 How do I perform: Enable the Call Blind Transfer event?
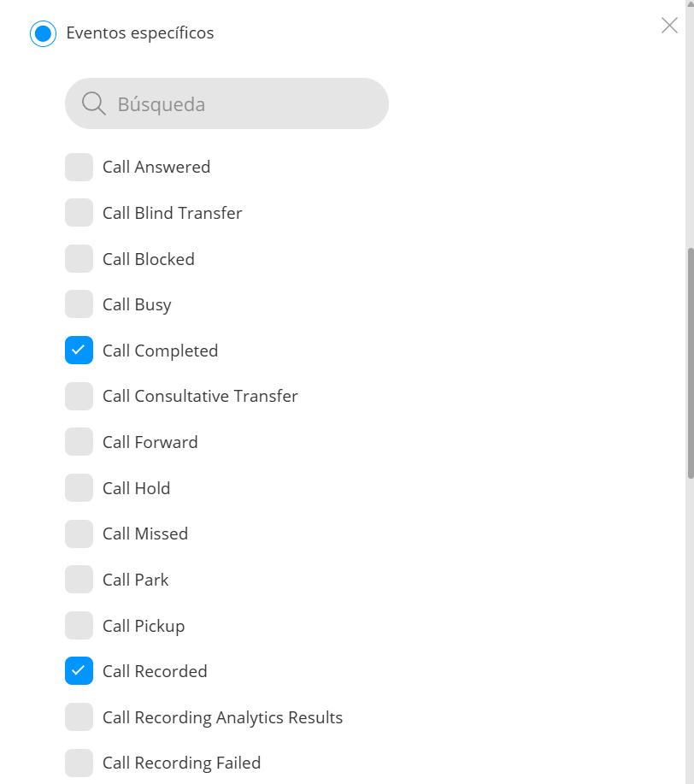(x=79, y=213)
